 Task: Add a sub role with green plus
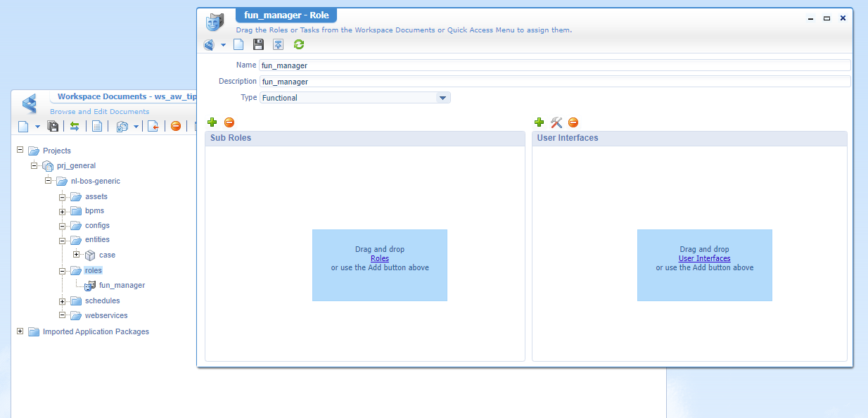point(212,122)
